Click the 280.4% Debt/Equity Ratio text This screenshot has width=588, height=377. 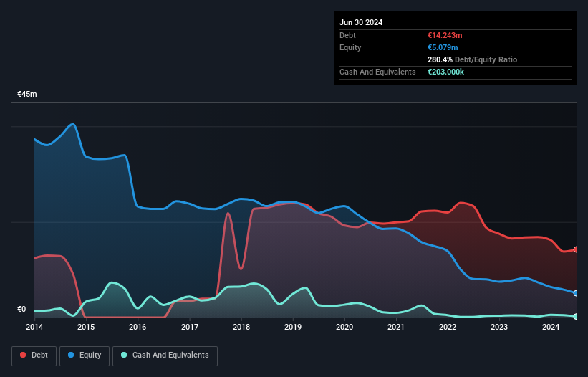[472, 59]
